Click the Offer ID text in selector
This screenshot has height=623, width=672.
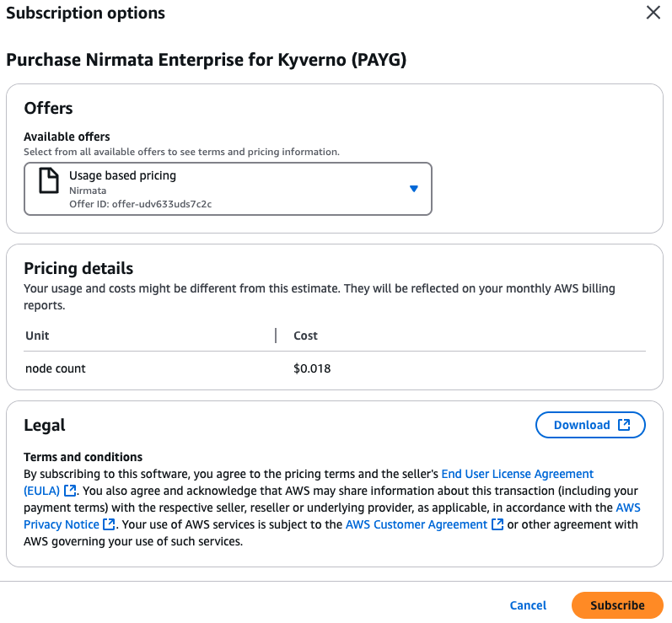[141, 204]
